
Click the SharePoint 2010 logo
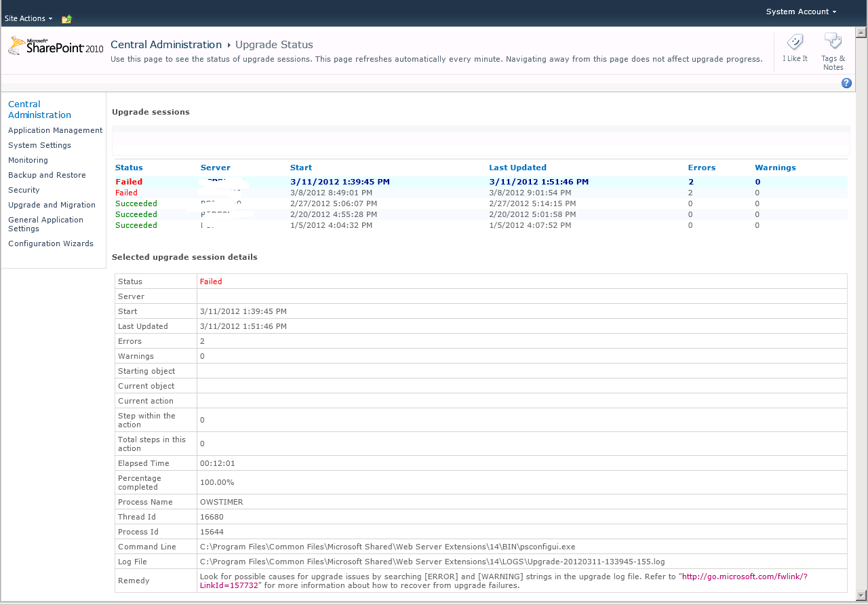coord(56,46)
